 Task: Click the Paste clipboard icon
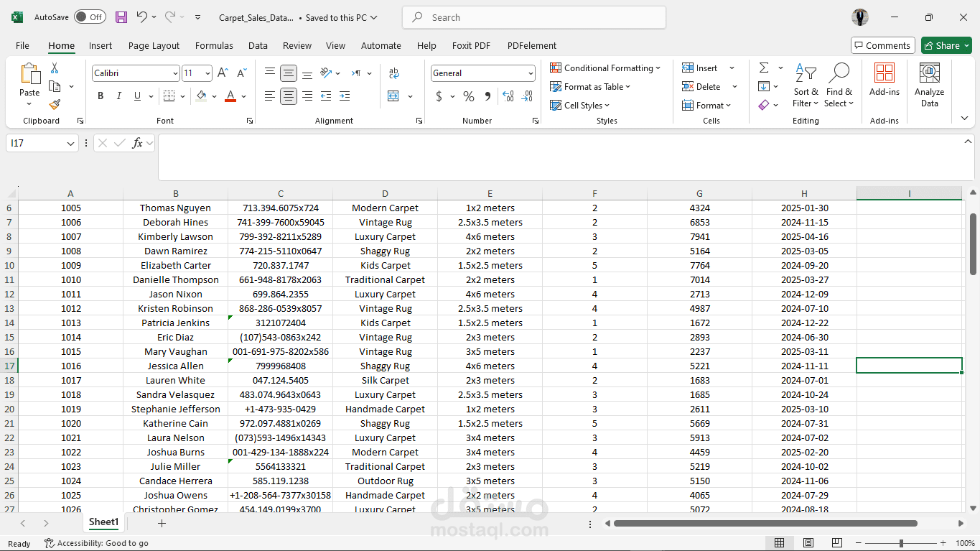point(29,74)
